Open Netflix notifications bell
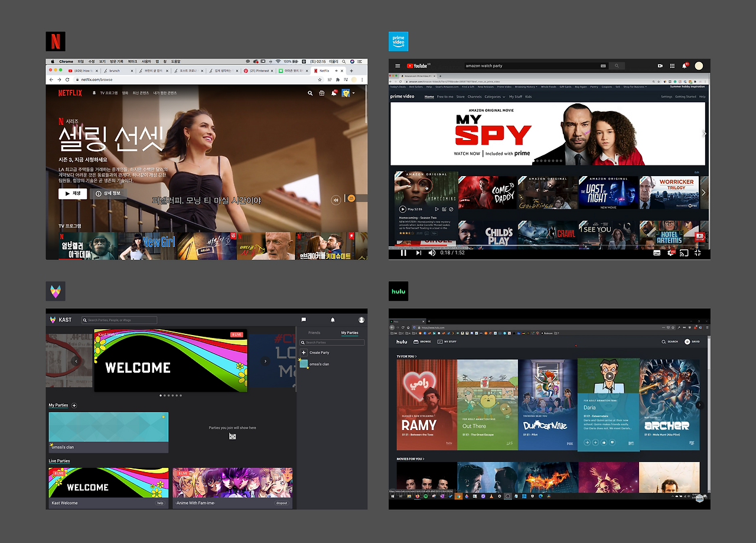 pos(334,93)
